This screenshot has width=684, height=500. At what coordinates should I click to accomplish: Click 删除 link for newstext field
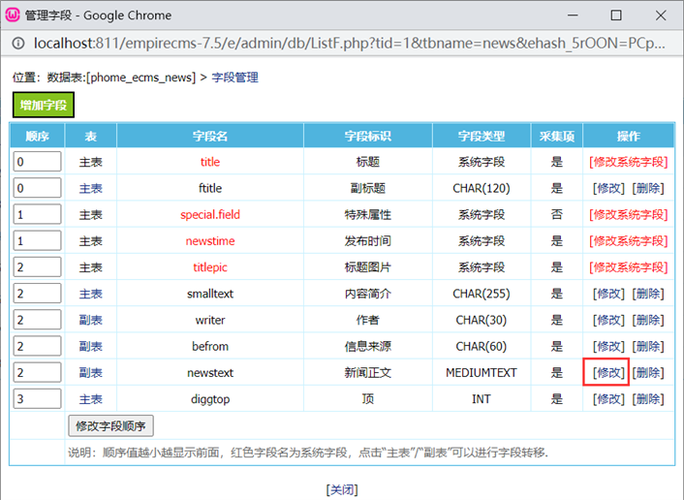coord(648,373)
